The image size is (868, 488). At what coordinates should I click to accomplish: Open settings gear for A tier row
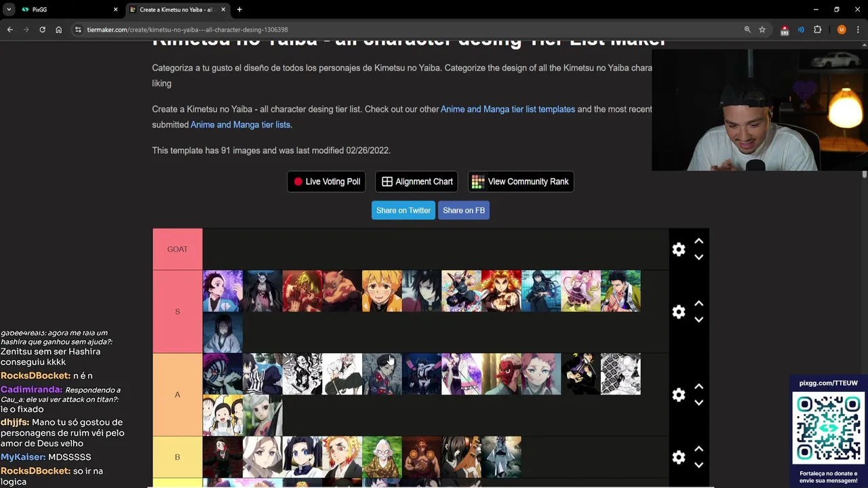678,394
